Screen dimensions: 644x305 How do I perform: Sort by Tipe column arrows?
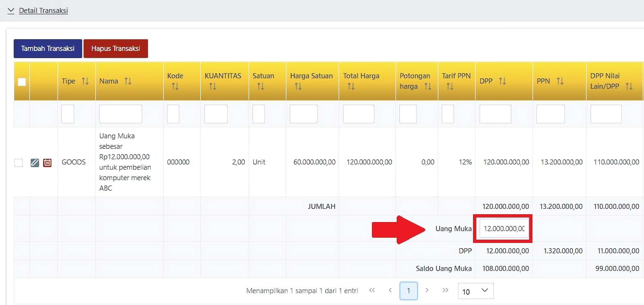[85, 81]
